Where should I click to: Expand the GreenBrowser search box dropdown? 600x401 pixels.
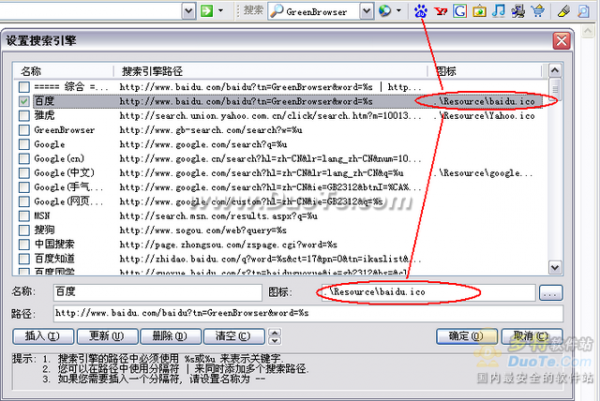pos(366,11)
